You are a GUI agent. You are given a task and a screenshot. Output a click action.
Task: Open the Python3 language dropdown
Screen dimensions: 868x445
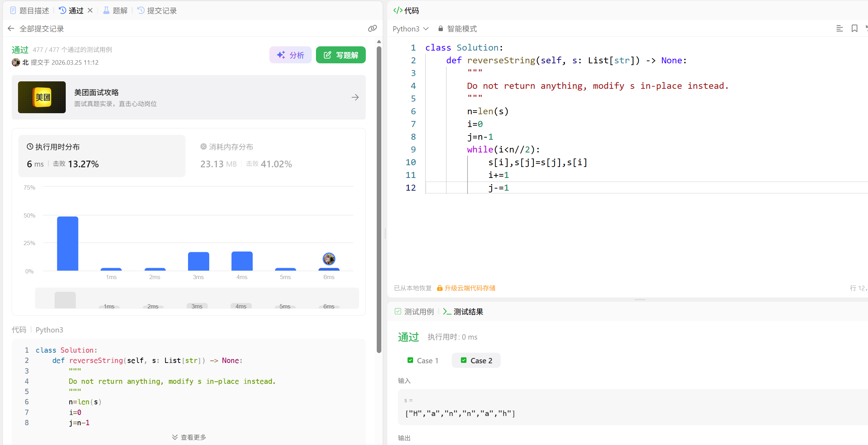tap(411, 29)
